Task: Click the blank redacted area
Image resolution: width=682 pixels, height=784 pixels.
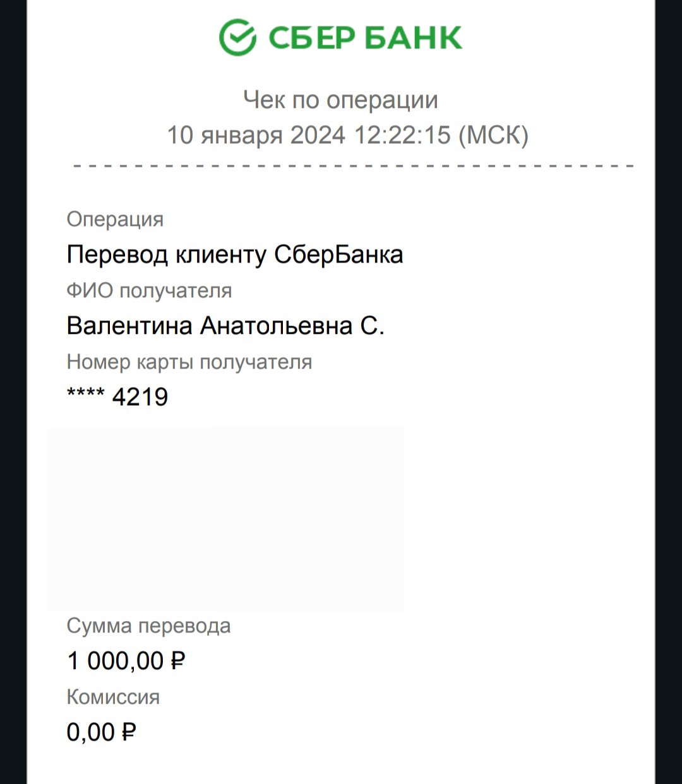Action: [x=226, y=519]
